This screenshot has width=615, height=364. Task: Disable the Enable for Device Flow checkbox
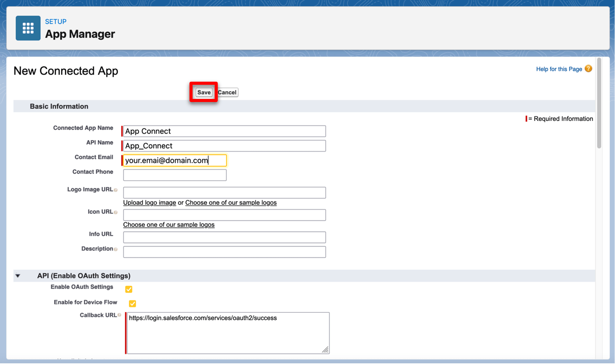click(x=133, y=303)
